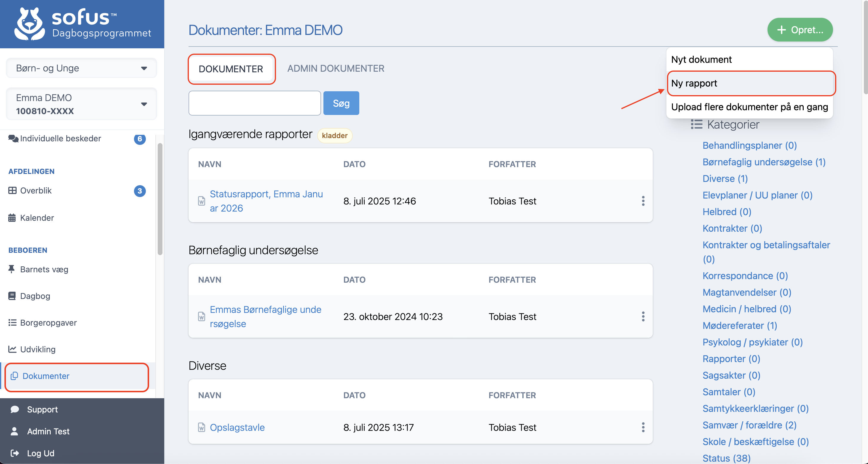Open the Sofus logo home link

82,24
